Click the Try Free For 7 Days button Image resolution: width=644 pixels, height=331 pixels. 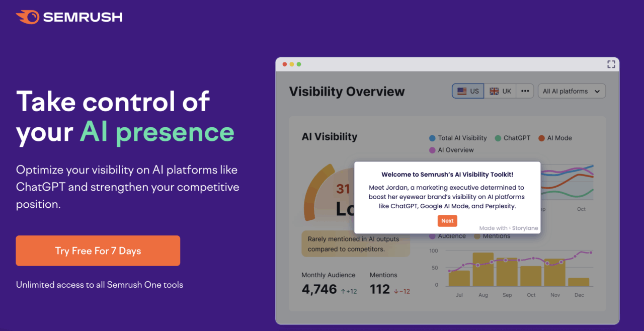98,251
